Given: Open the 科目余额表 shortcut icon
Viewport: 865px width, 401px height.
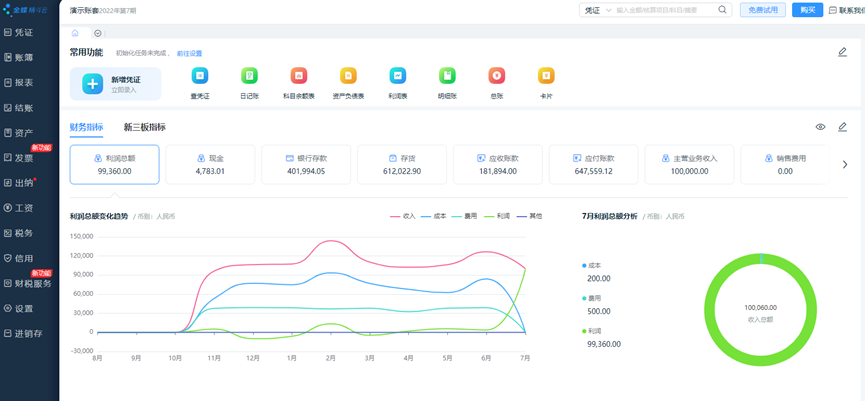Looking at the screenshot, I should click(299, 76).
